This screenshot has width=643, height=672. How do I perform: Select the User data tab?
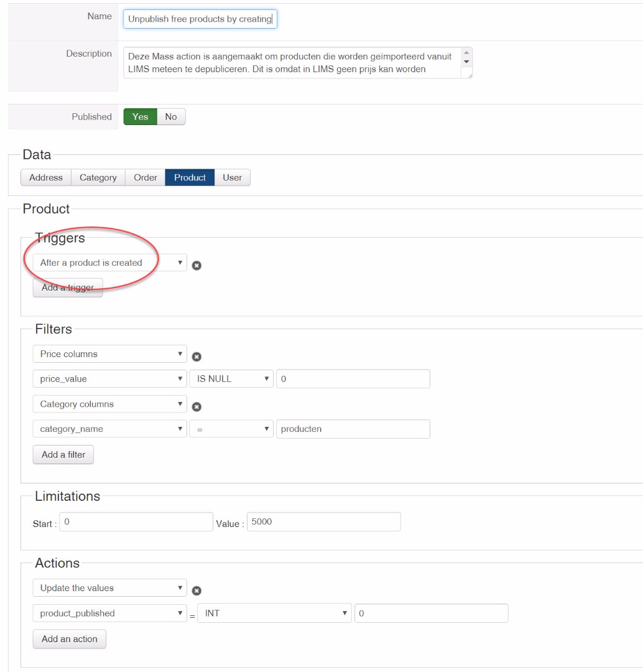[x=232, y=178]
